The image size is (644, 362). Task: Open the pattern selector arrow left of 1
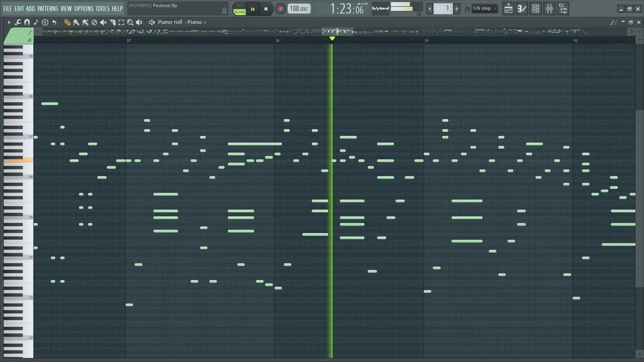pyautogui.click(x=430, y=9)
